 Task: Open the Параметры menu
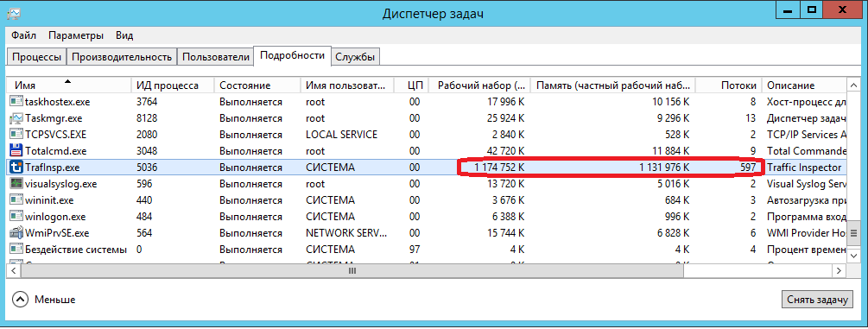(76, 35)
